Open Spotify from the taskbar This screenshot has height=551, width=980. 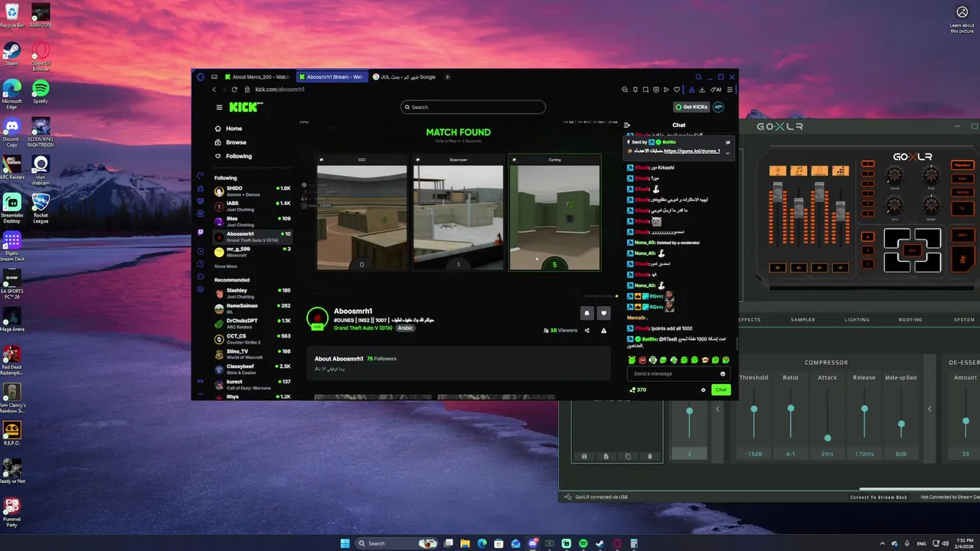pos(583,543)
